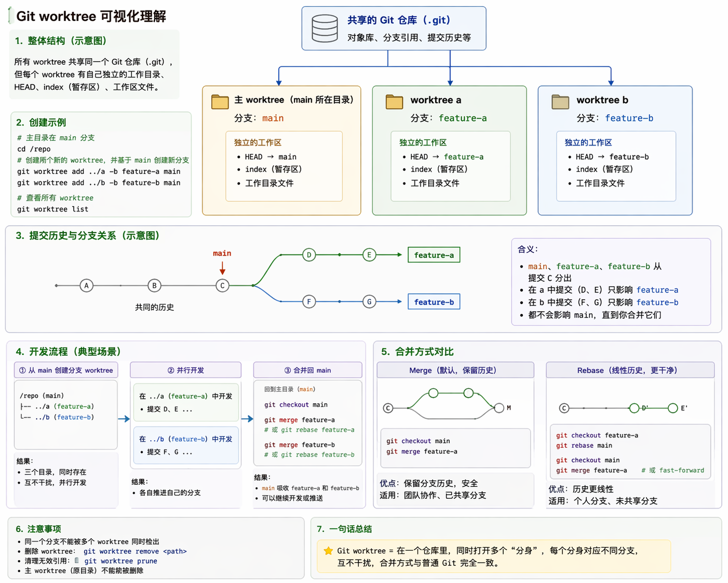The width and height of the screenshot is (728, 583).
Task: Click the code line cd /repo
Action: coord(34,149)
